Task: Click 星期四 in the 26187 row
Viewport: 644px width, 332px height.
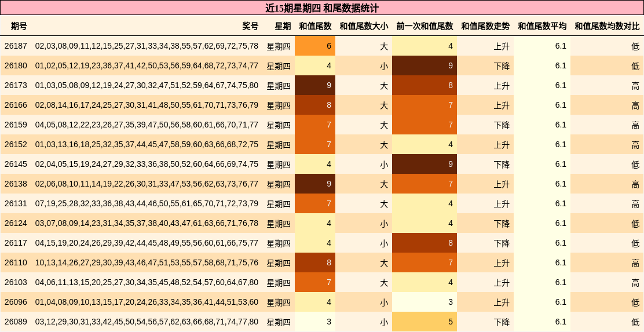Action: [279, 46]
